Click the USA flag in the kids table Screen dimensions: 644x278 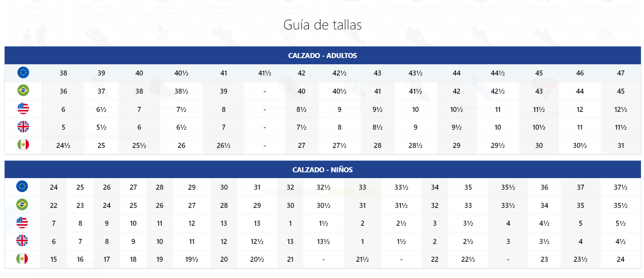point(22,223)
